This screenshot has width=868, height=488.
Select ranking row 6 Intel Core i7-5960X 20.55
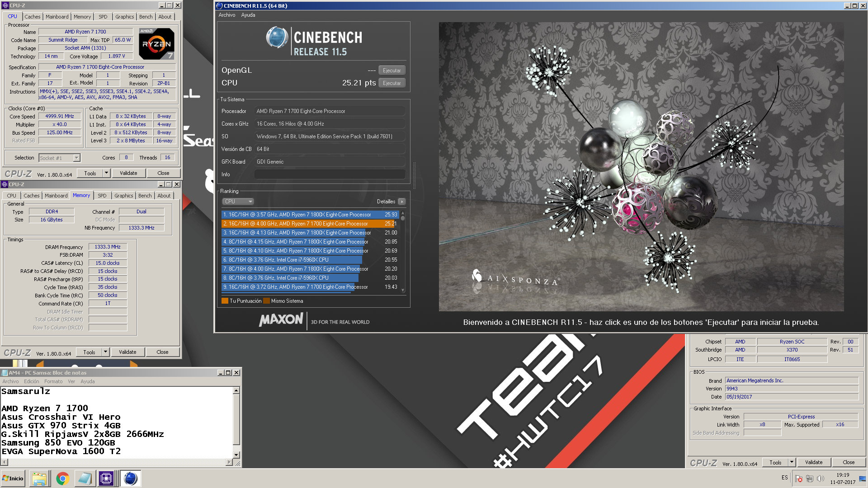(310, 260)
